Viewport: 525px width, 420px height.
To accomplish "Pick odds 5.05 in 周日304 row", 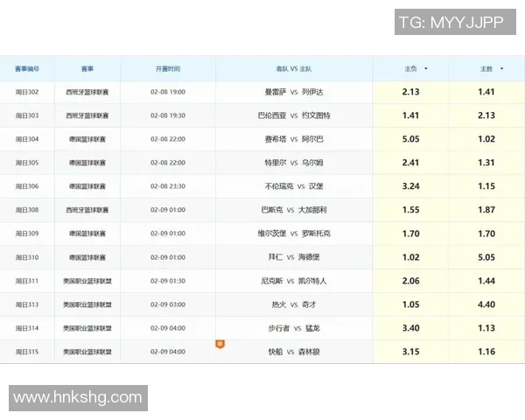I will [x=411, y=139].
